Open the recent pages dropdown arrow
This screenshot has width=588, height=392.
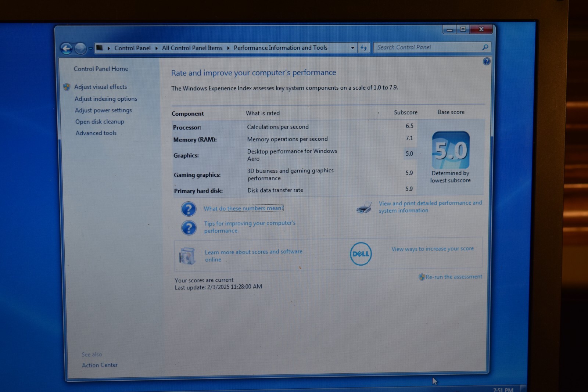(90, 49)
